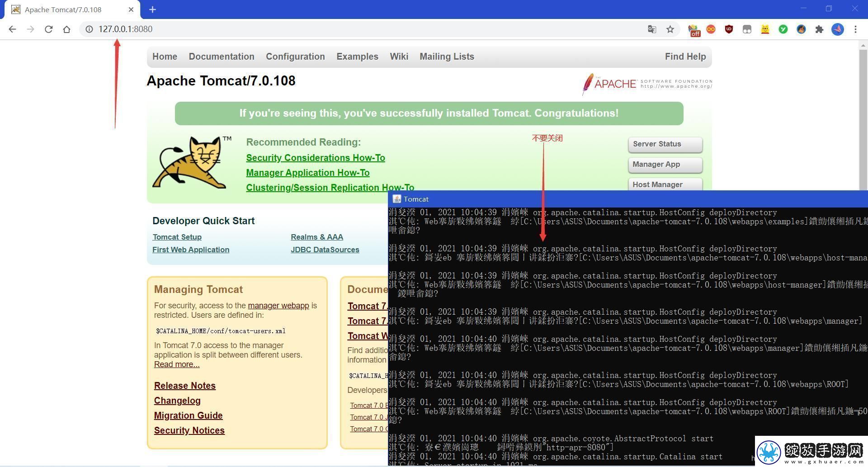868x467 pixels.
Task: Open the broom cleaner extension icon
Action: click(x=801, y=29)
